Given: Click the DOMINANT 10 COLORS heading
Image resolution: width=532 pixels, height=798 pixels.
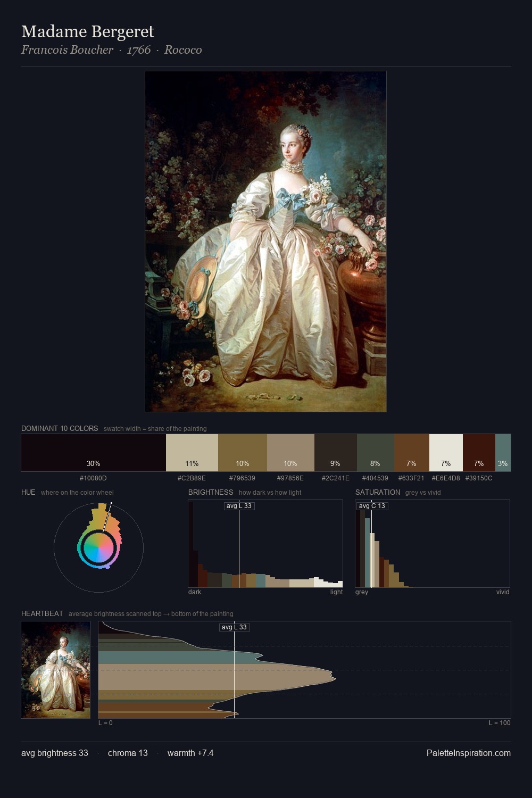Looking at the screenshot, I should (60, 428).
